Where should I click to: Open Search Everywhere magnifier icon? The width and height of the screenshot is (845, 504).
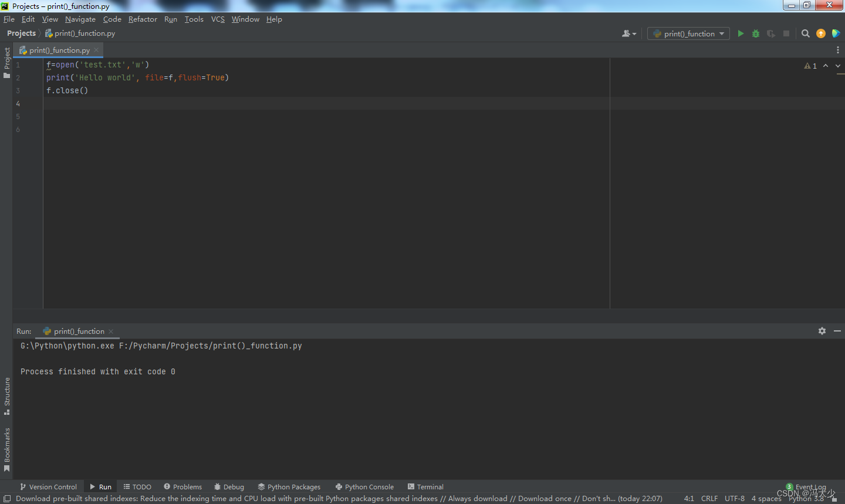[x=806, y=33]
